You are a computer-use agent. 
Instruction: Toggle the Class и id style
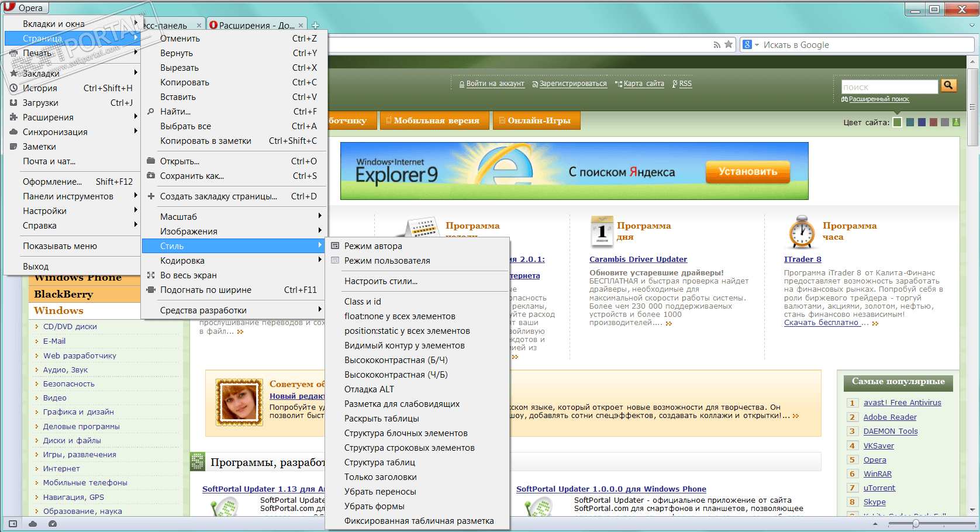pyautogui.click(x=417, y=302)
